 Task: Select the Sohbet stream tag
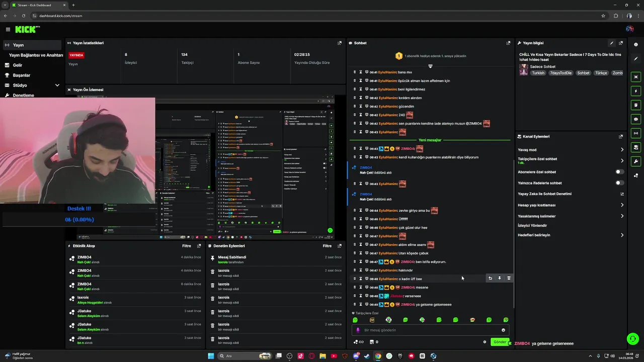(x=583, y=73)
